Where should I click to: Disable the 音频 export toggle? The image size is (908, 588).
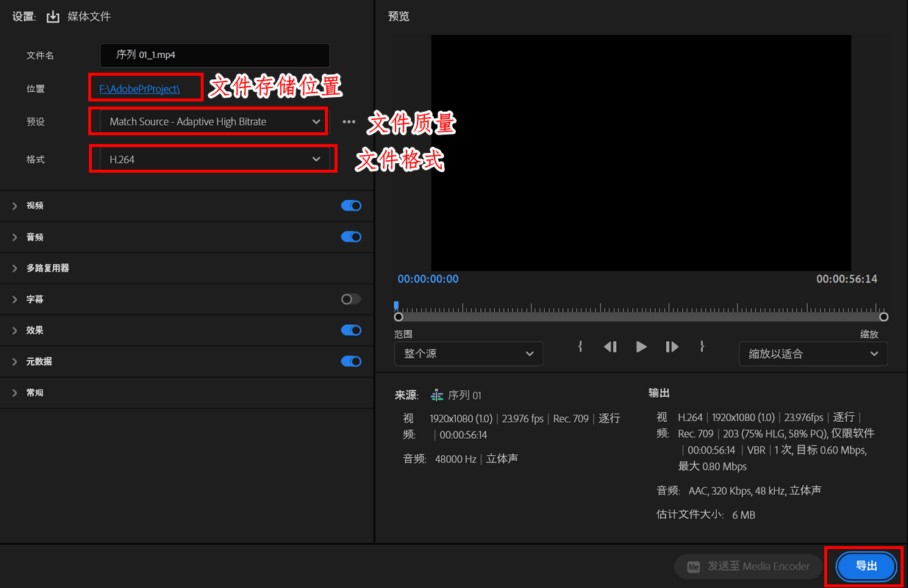(x=351, y=237)
